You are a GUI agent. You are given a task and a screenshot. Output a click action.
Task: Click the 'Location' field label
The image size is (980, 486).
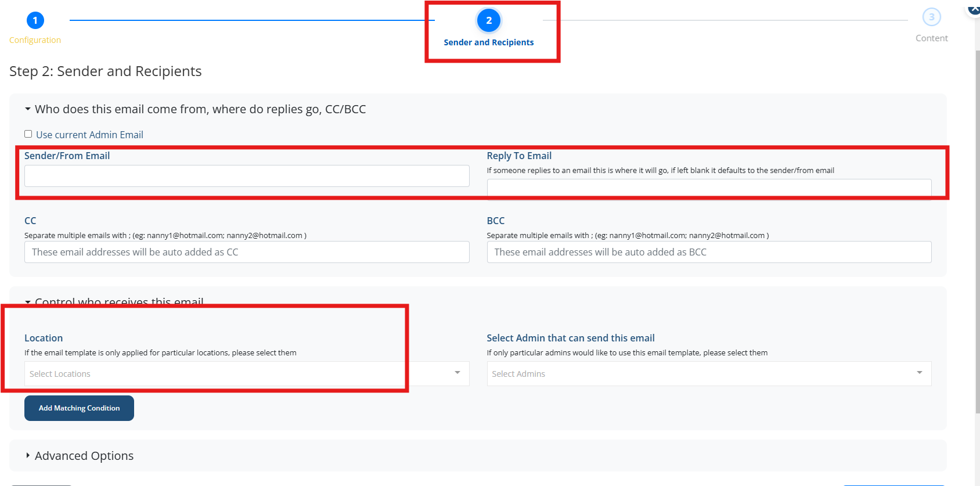[44, 338]
